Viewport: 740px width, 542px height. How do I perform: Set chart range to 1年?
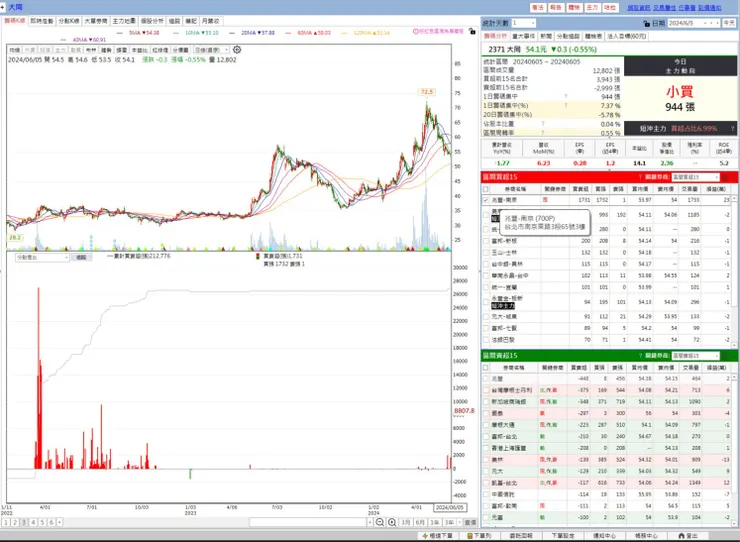click(x=435, y=522)
